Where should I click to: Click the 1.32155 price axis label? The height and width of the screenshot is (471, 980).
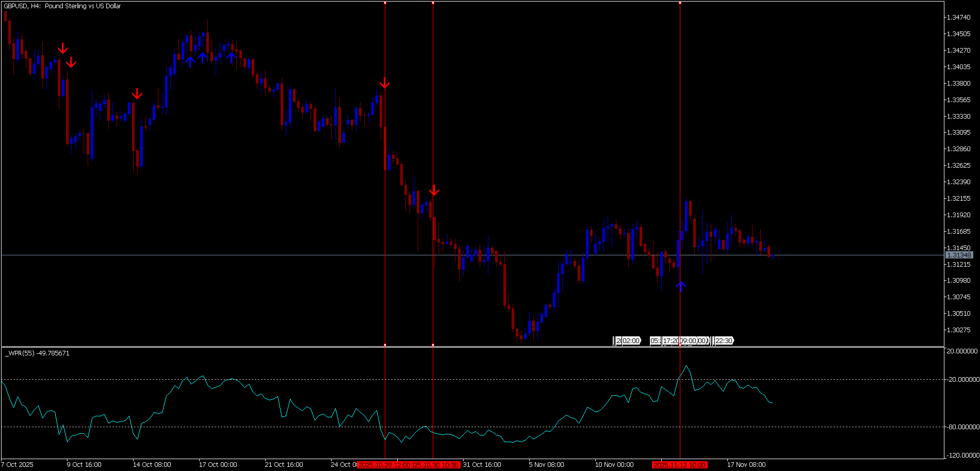[959, 199]
